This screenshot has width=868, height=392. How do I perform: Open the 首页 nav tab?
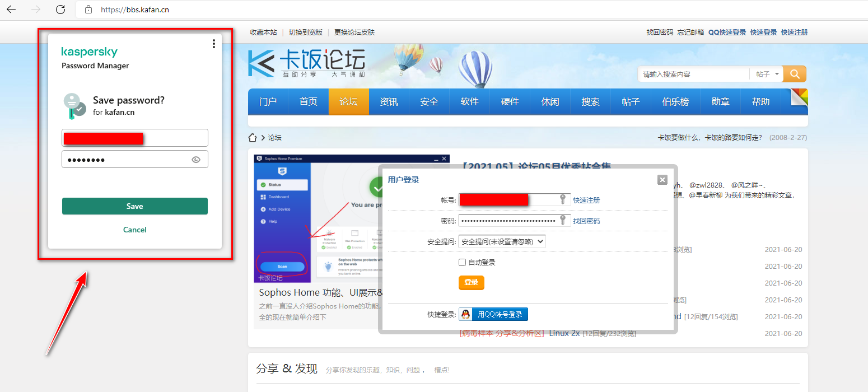pos(309,102)
